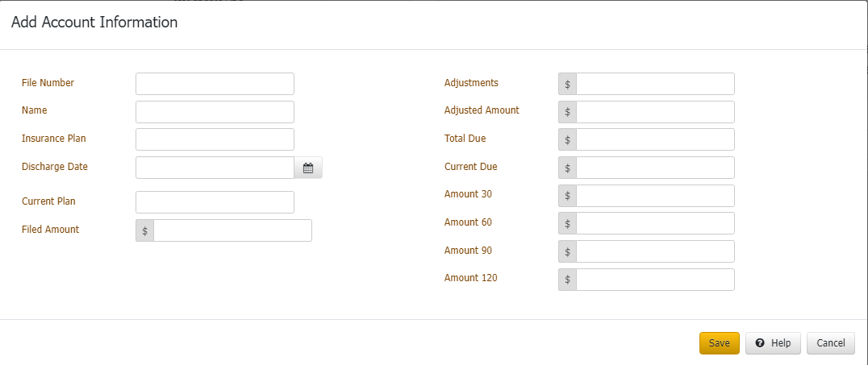Select the Adjusted Amount input
The image size is (868, 365).
tap(655, 112)
